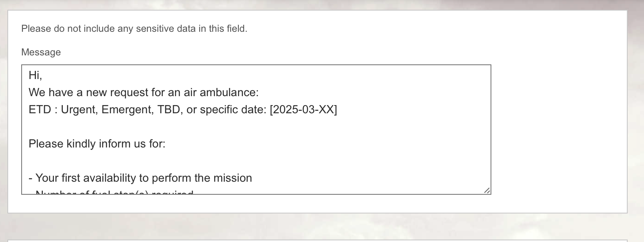The height and width of the screenshot is (242, 644).
Task: Click 'specific date' in the ETD line
Action: [x=233, y=110]
